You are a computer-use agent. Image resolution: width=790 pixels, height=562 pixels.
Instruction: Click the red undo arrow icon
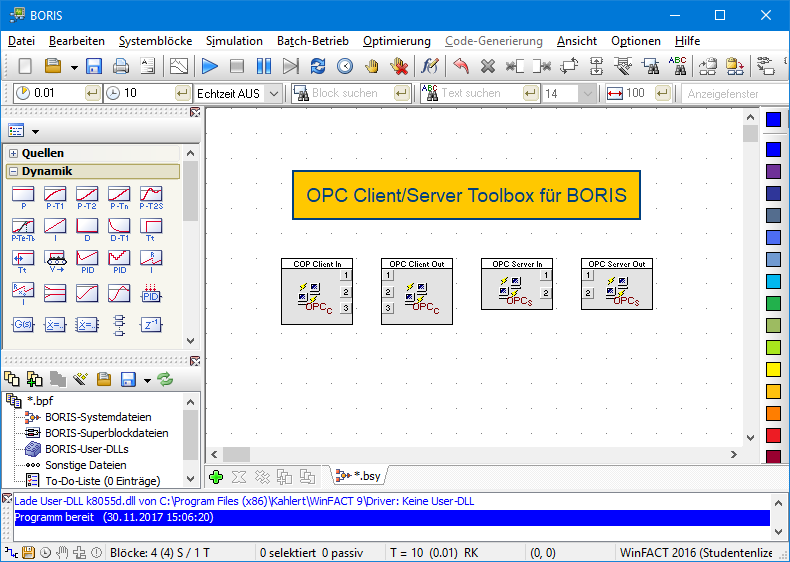460,66
